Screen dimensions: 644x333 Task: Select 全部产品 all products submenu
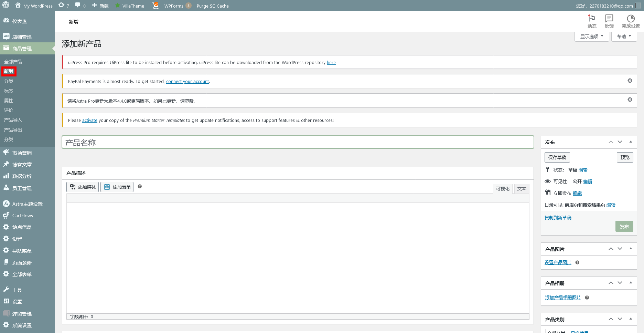13,62
